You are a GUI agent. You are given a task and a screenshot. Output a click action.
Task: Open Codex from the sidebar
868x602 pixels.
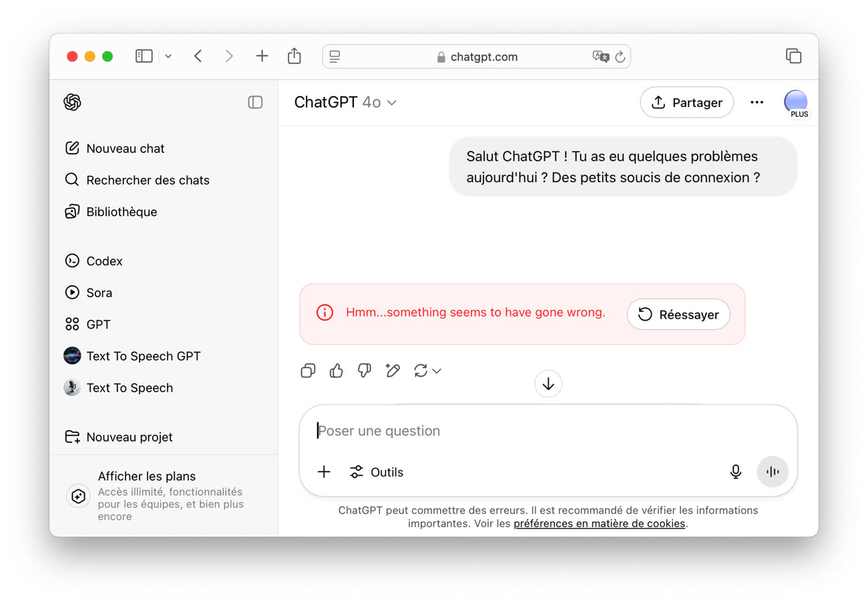[x=93, y=261]
